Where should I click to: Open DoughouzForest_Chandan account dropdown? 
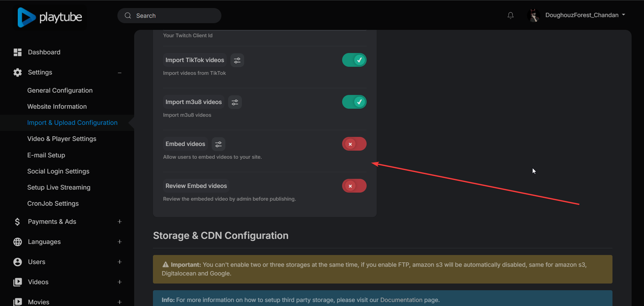point(585,15)
